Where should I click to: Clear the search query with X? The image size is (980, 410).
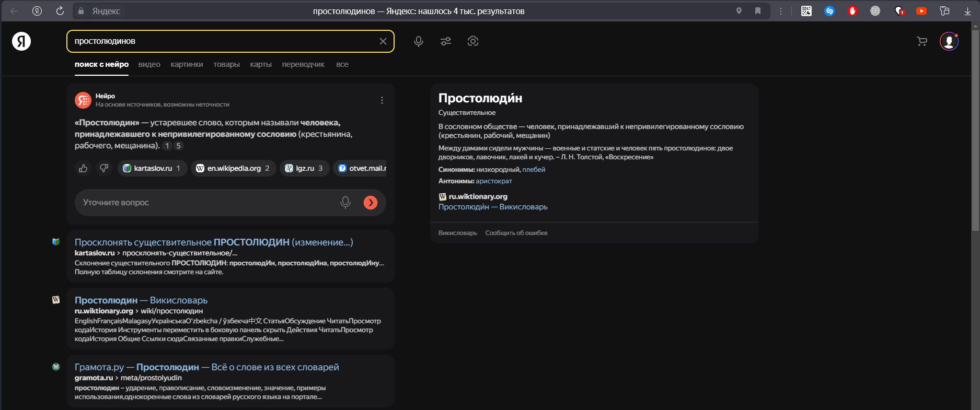point(383,41)
